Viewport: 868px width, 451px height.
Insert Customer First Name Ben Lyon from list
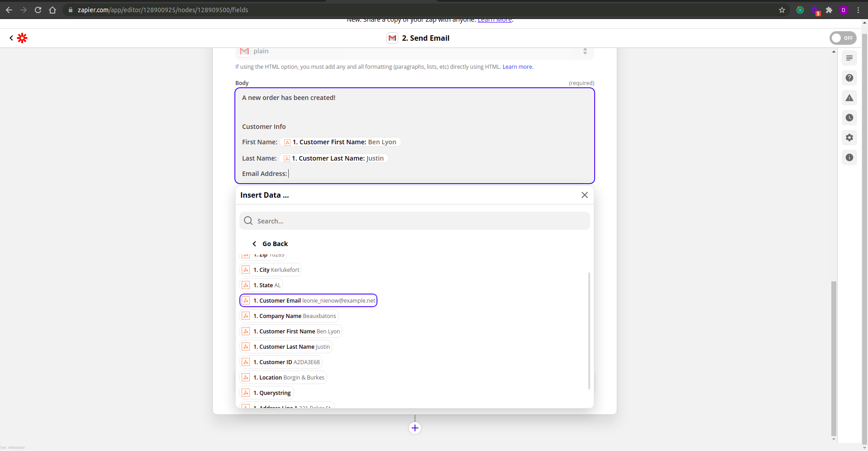tap(291, 332)
